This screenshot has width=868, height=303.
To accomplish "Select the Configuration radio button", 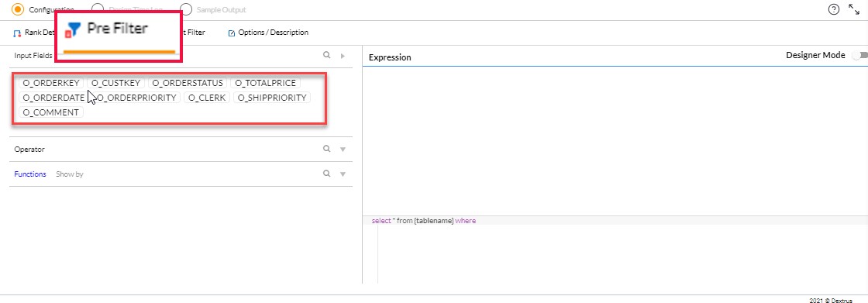I will click(18, 9).
